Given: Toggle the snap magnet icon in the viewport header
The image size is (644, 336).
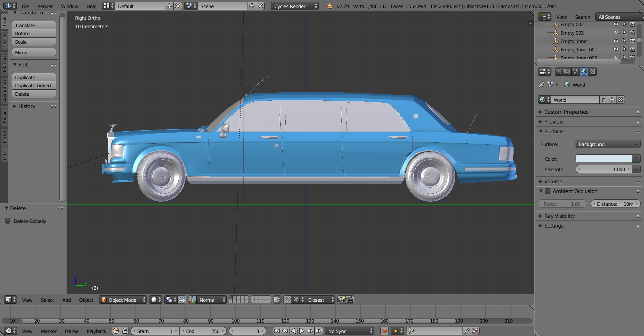Looking at the screenshot, I should [287, 300].
